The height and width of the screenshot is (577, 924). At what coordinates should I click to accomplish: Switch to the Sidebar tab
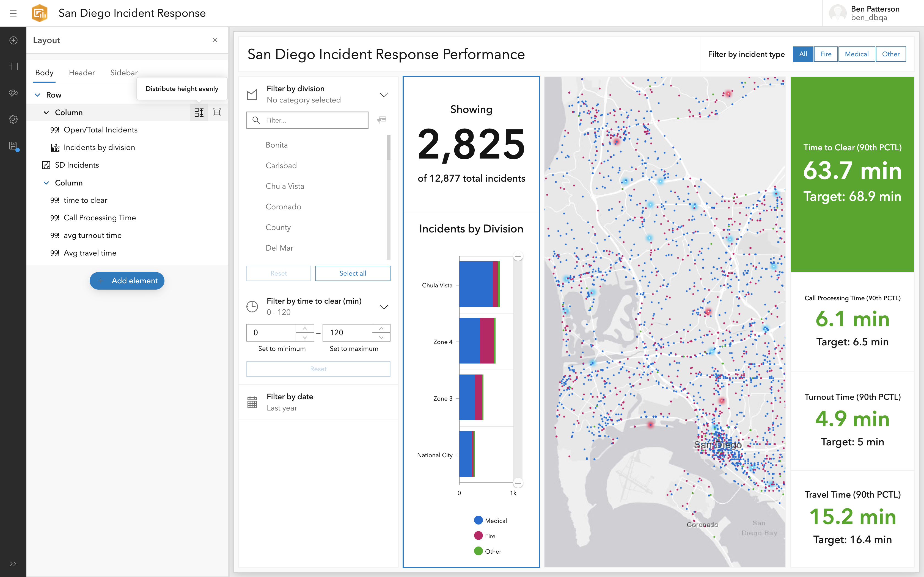click(124, 73)
